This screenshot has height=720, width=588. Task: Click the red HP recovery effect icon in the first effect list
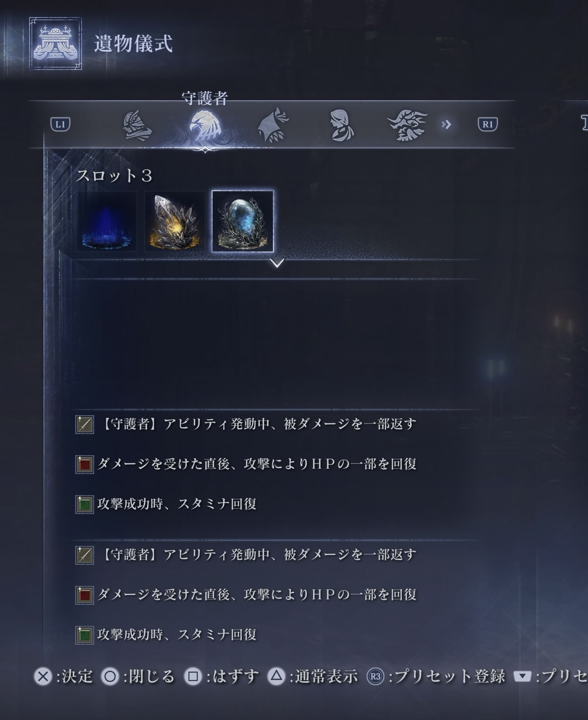[84, 464]
